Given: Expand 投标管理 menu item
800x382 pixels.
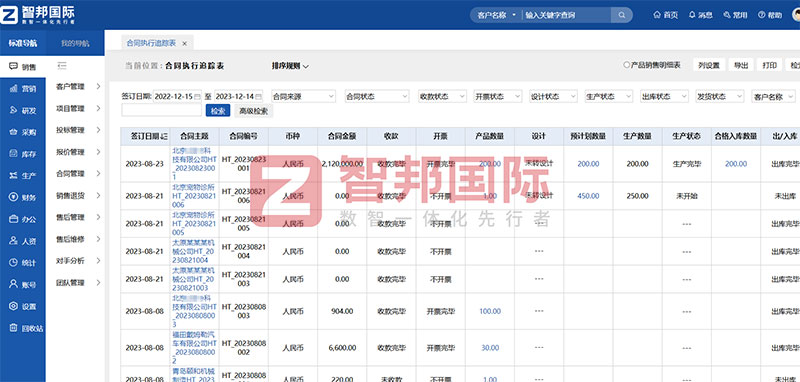Looking at the screenshot, I should (x=78, y=130).
